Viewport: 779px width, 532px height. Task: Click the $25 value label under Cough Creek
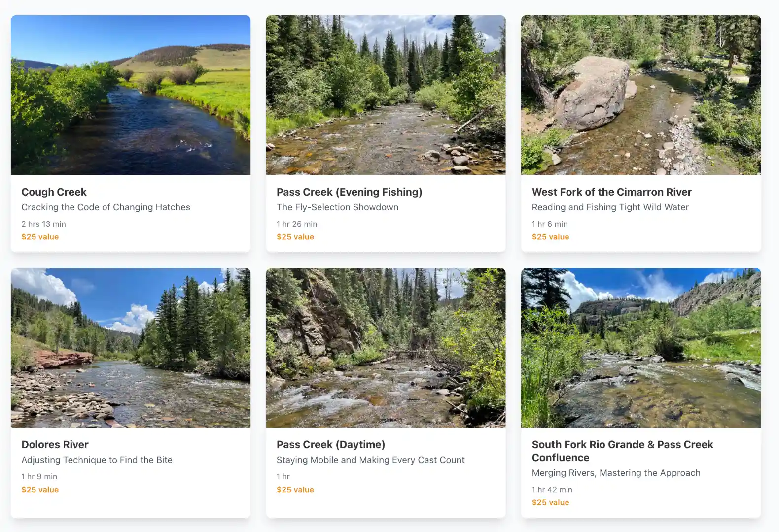coord(40,237)
